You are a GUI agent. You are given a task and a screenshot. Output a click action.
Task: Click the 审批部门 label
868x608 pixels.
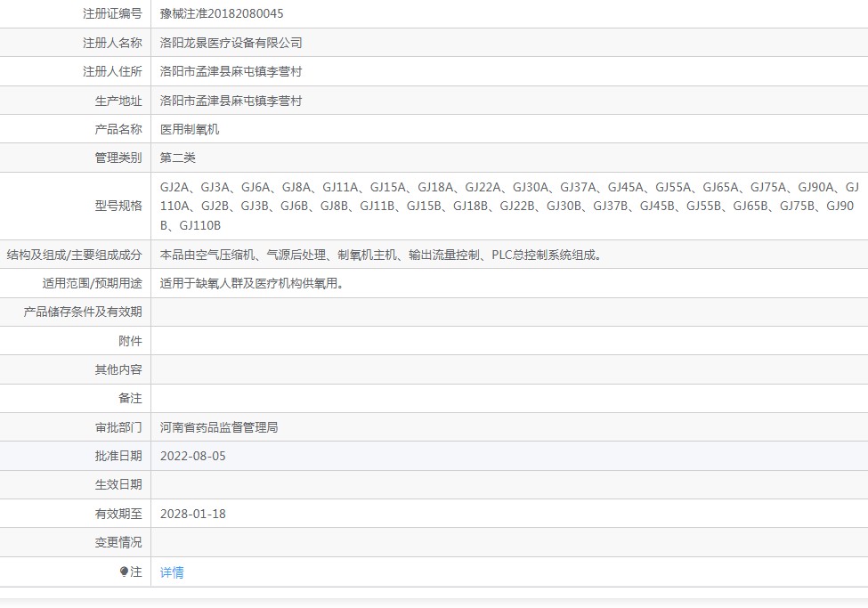[x=118, y=427]
